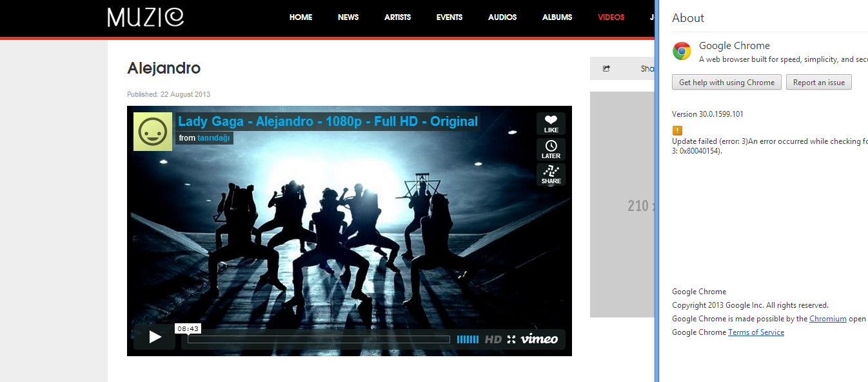Click the 08:43 timestamp label
Viewport: 868px width, 382px height.
pos(188,328)
